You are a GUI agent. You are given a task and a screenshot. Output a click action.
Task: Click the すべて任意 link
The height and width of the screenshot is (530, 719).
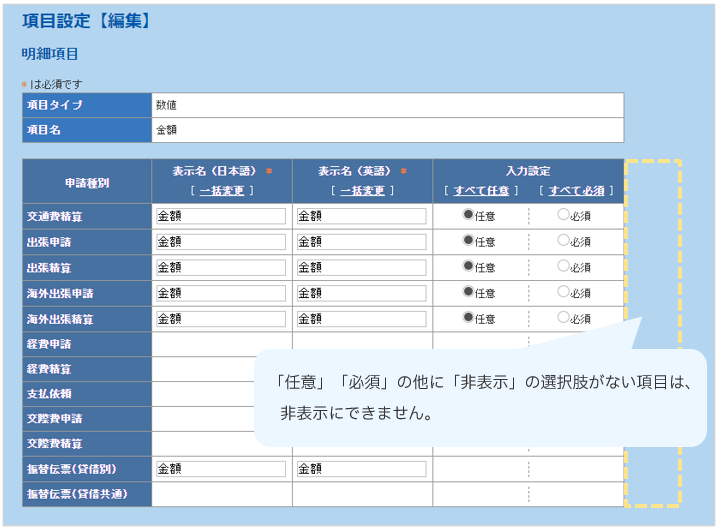[481, 191]
